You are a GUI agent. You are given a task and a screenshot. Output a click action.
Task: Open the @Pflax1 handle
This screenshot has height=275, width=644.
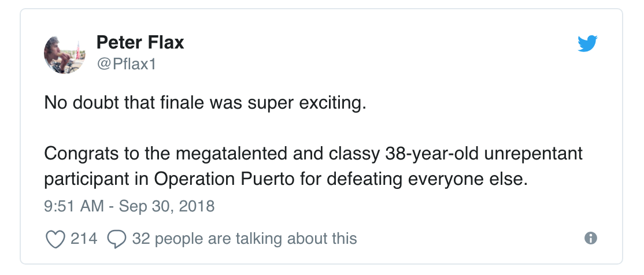pyautogui.click(x=126, y=64)
